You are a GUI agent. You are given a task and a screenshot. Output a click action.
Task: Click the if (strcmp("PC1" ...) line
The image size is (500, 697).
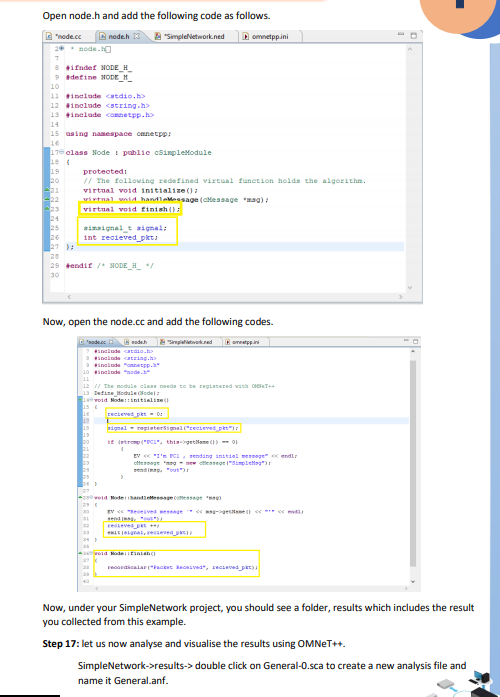(x=173, y=442)
